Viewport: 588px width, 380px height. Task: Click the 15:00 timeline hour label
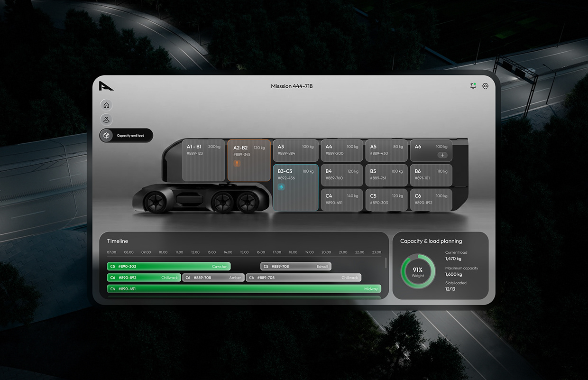(x=244, y=252)
